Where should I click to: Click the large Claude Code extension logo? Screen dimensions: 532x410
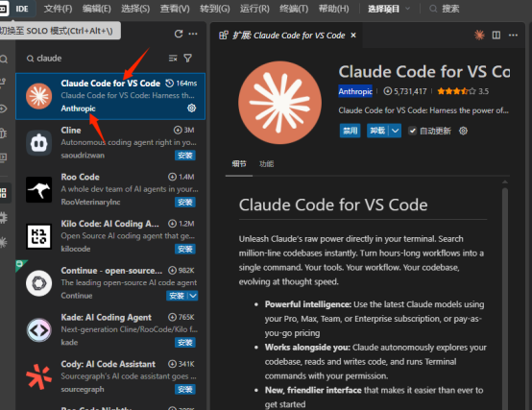coord(279,103)
